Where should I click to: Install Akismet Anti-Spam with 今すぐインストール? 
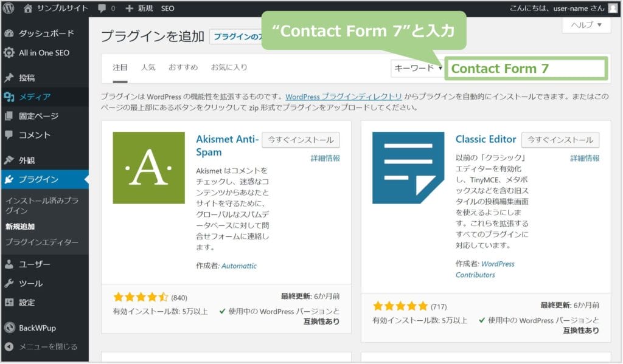coord(301,140)
